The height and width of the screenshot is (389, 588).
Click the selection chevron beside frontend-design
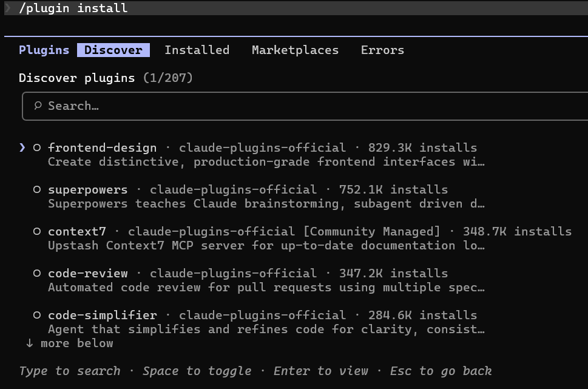22,147
